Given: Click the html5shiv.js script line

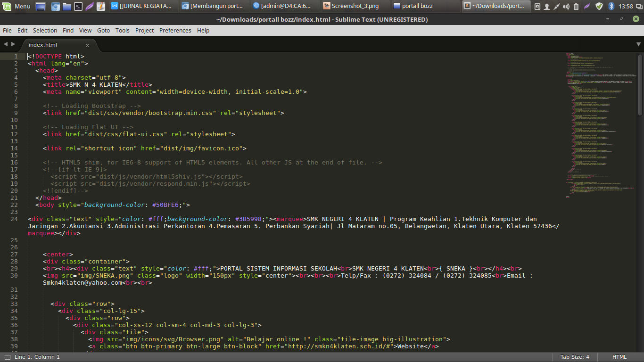Looking at the screenshot, I should coord(147,177).
